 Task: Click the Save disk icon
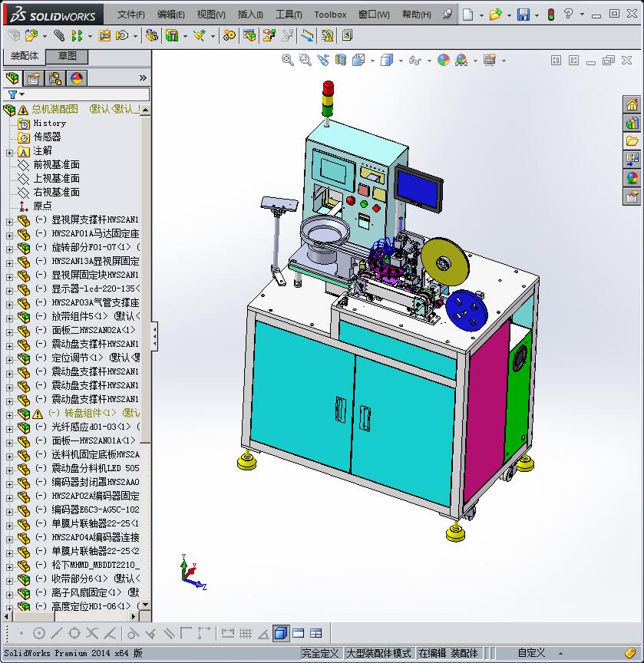coord(523,15)
